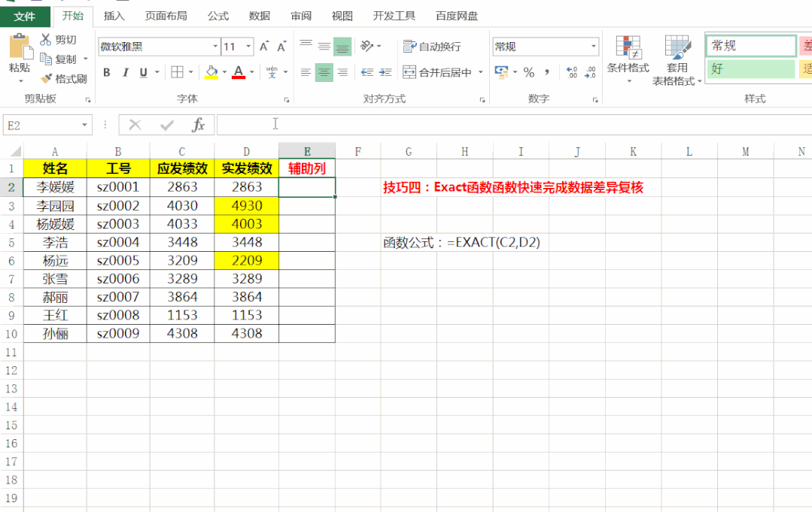Toggle italic formatting with I icon

124,72
